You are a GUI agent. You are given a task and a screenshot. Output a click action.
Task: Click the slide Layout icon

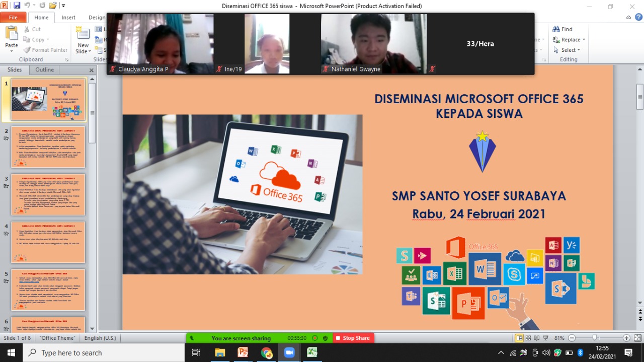[x=99, y=29]
